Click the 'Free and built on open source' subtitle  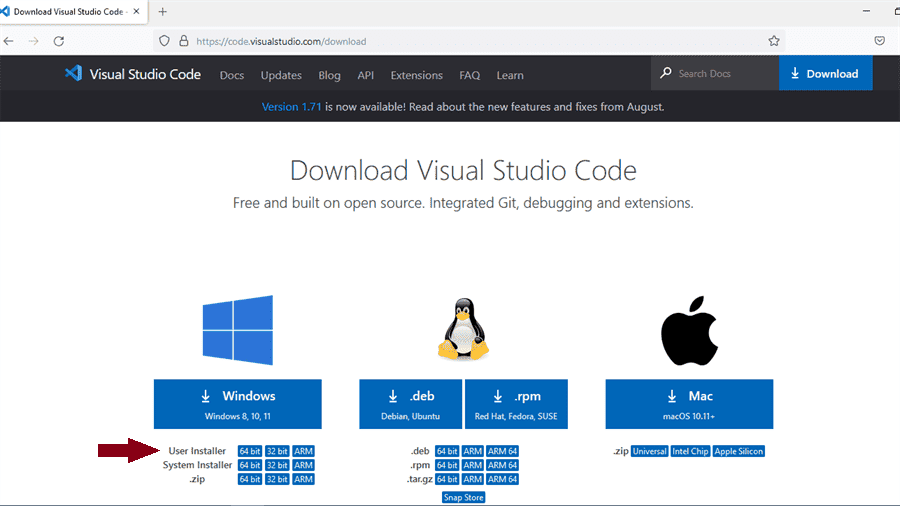click(463, 203)
